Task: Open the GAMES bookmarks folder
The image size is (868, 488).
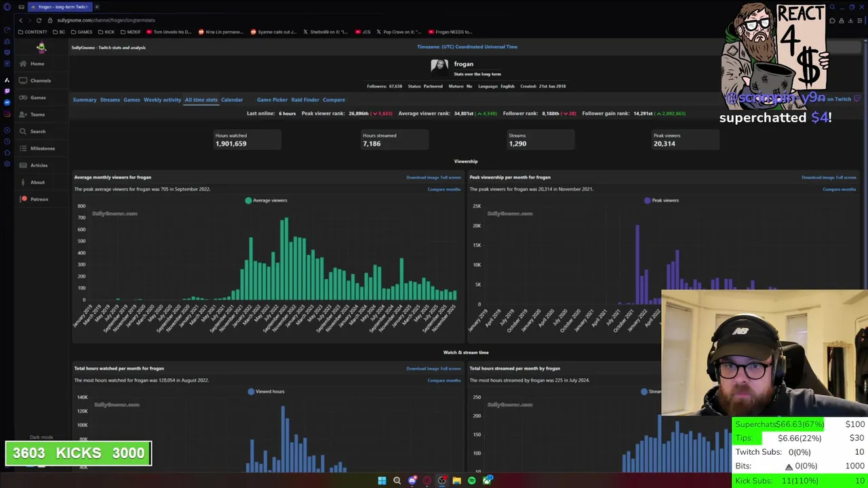Action: [x=81, y=32]
